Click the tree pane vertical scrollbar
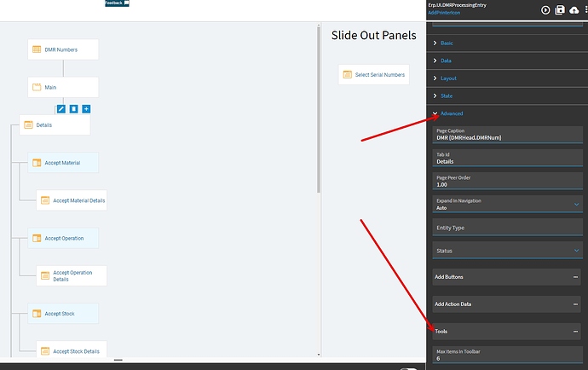Screen dimensions: 588x370 coord(319,111)
